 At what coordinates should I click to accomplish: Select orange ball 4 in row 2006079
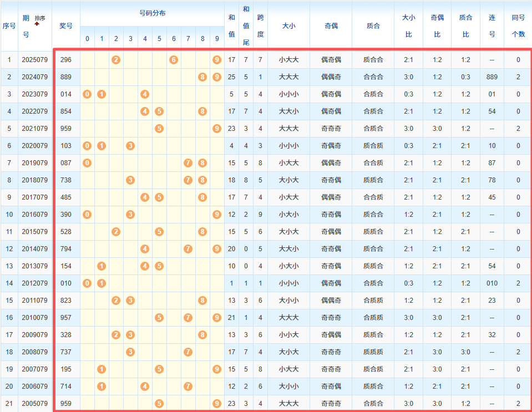(x=145, y=386)
